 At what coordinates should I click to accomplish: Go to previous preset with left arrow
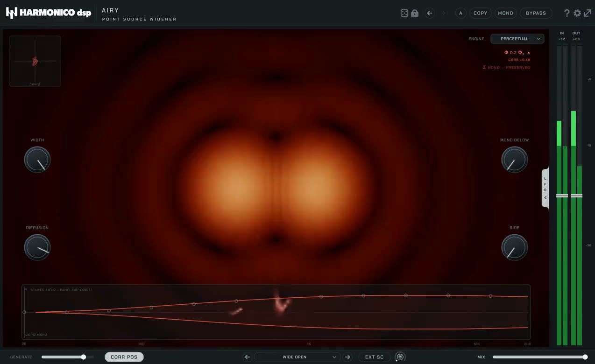click(248, 357)
